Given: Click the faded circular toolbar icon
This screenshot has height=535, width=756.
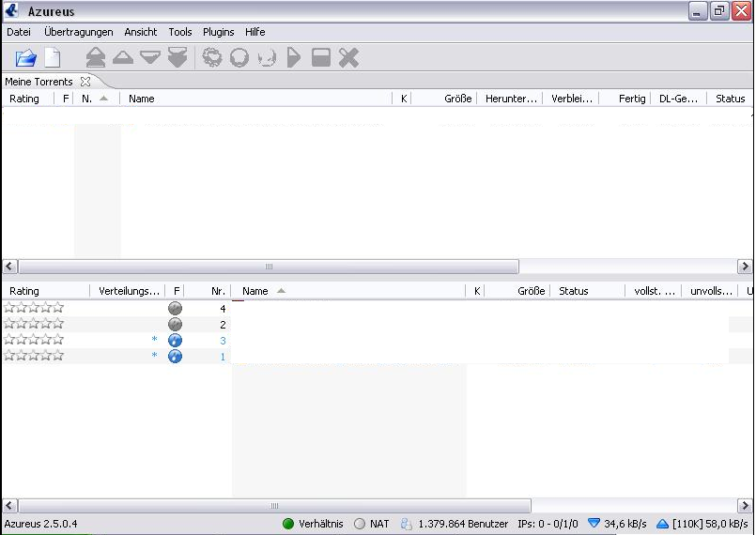Looking at the screenshot, I should [267, 58].
